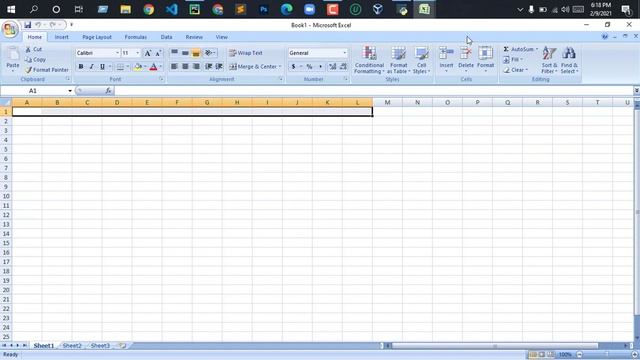The width and height of the screenshot is (640, 360).
Task: Open the Calibri font name dropdown
Action: (x=117, y=53)
